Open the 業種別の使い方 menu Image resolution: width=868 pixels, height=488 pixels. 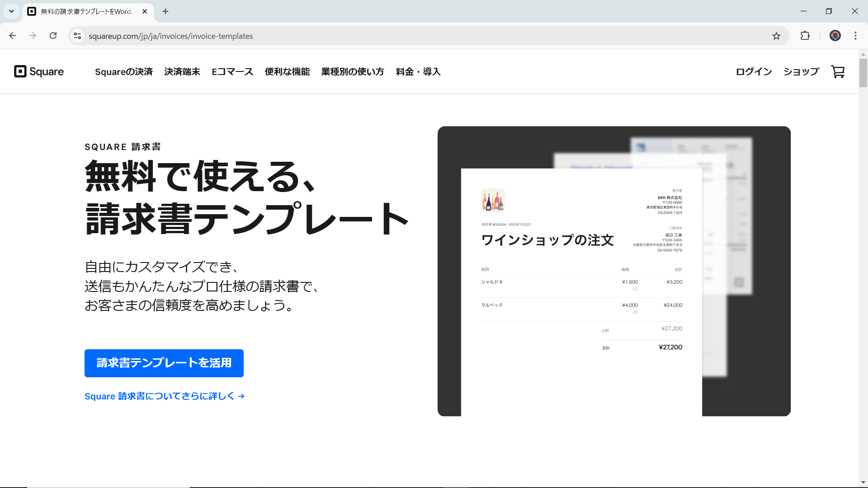point(353,72)
